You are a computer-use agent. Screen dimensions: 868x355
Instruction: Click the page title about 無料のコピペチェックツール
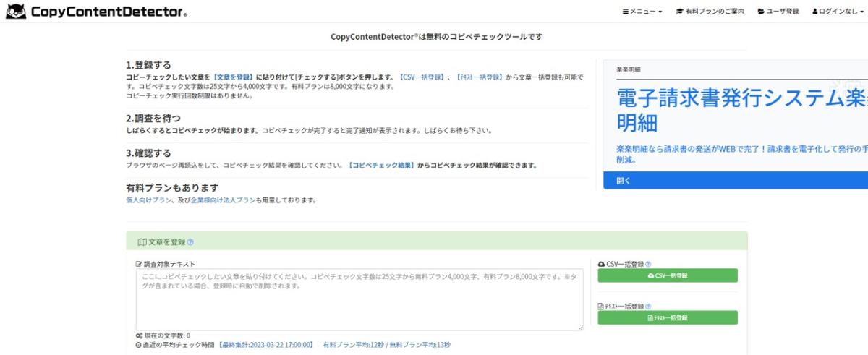point(436,36)
